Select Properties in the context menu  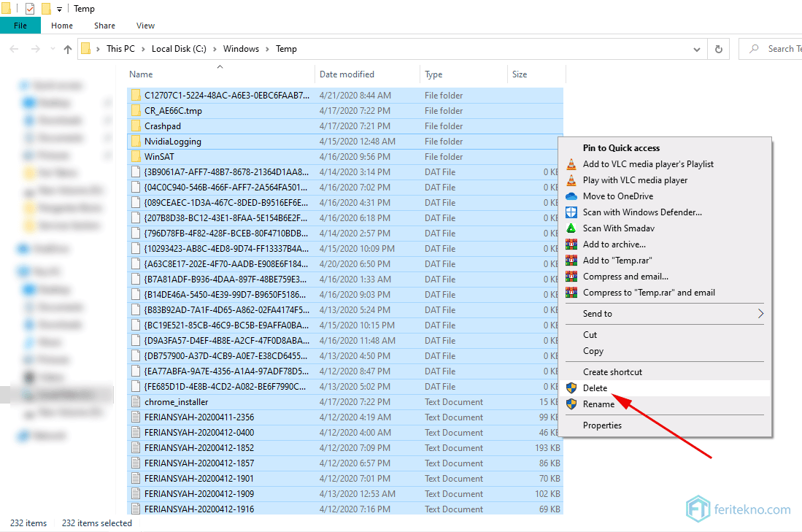pyautogui.click(x=665, y=425)
